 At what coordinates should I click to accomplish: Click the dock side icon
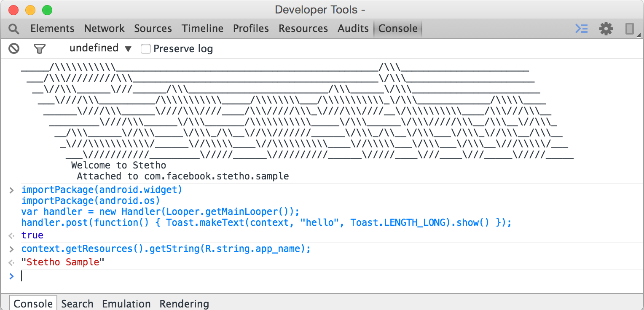point(630,29)
